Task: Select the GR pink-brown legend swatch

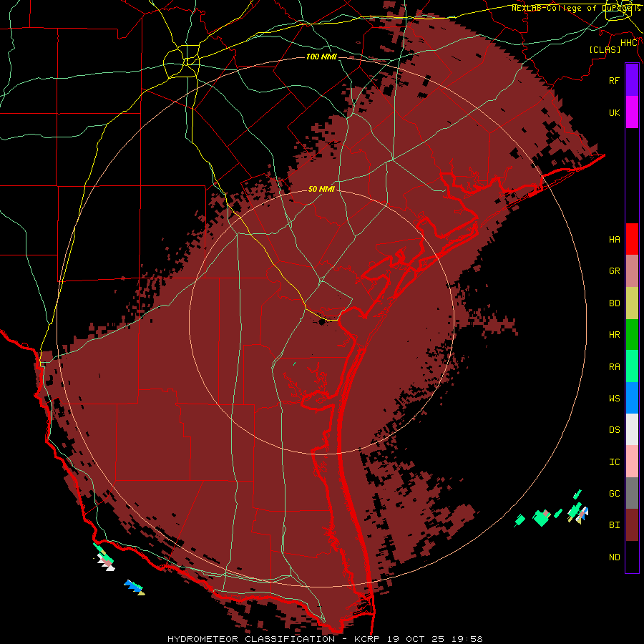Action: click(x=632, y=271)
